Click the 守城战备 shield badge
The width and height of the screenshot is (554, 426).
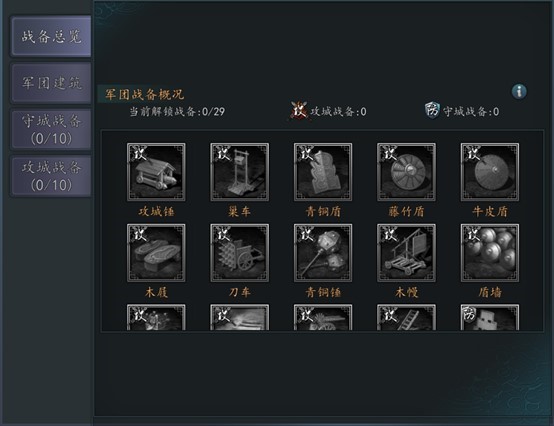tap(432, 110)
